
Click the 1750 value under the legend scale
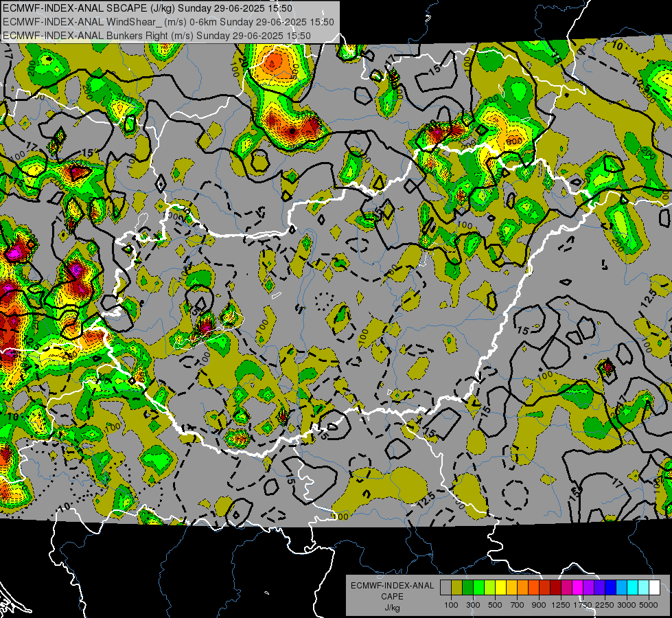pos(583,605)
